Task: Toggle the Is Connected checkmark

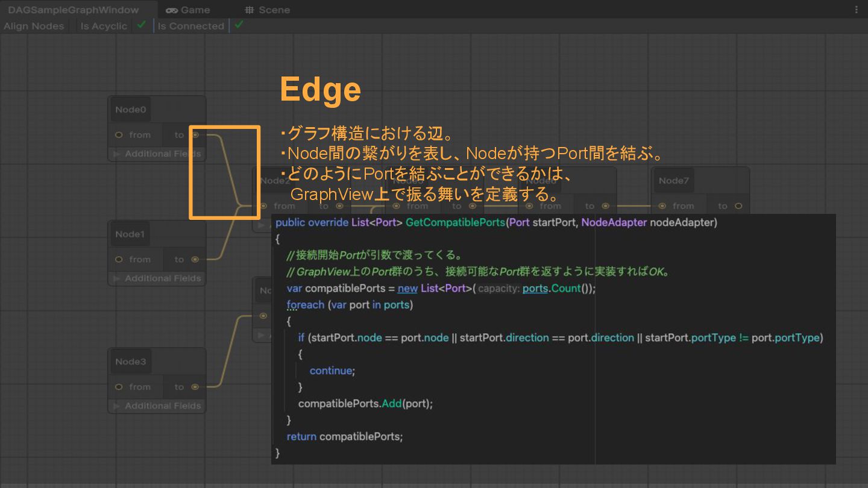Action: coord(239,25)
